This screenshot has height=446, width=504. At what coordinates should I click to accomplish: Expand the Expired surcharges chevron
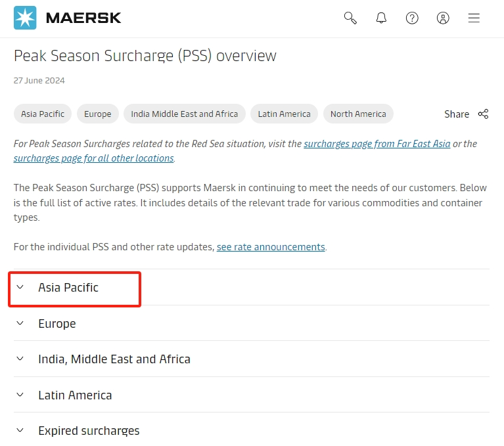coord(20,430)
